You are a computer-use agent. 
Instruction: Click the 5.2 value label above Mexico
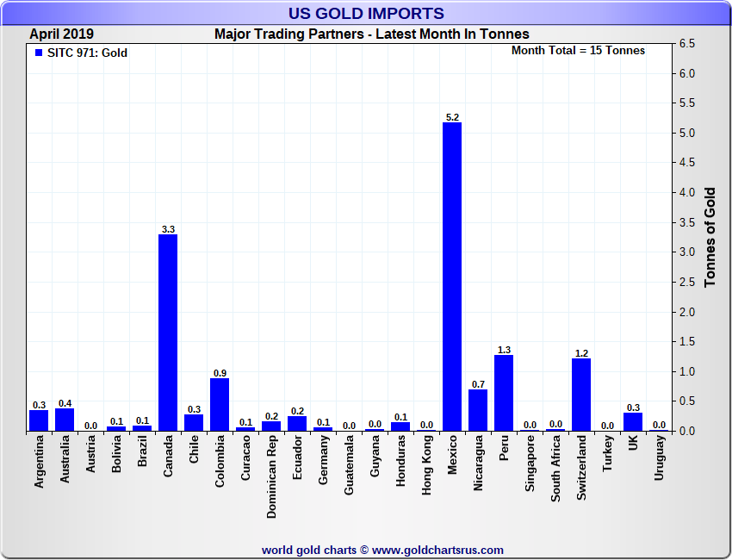pos(452,116)
